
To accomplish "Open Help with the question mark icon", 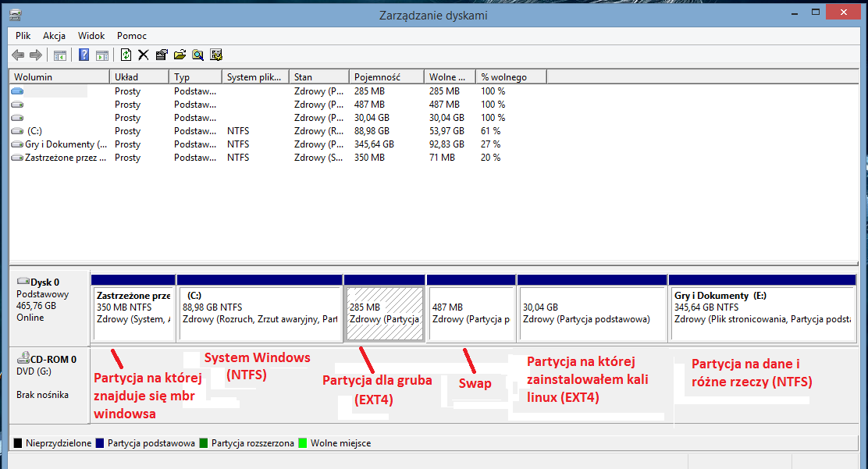I will tap(84, 55).
